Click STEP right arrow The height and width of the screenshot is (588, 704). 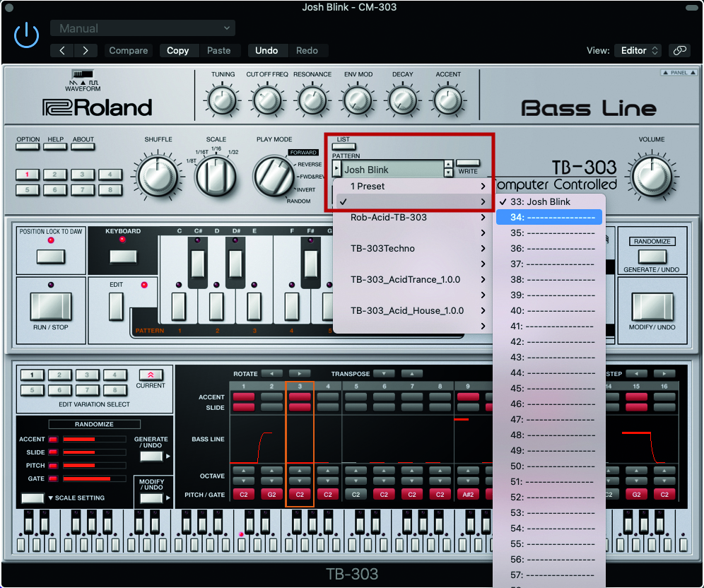tap(664, 373)
